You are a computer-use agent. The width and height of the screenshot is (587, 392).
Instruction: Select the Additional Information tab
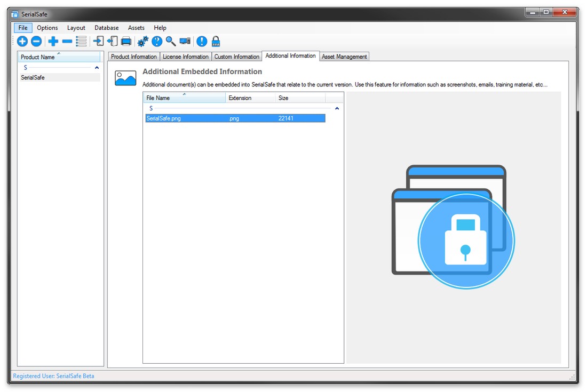click(x=290, y=55)
